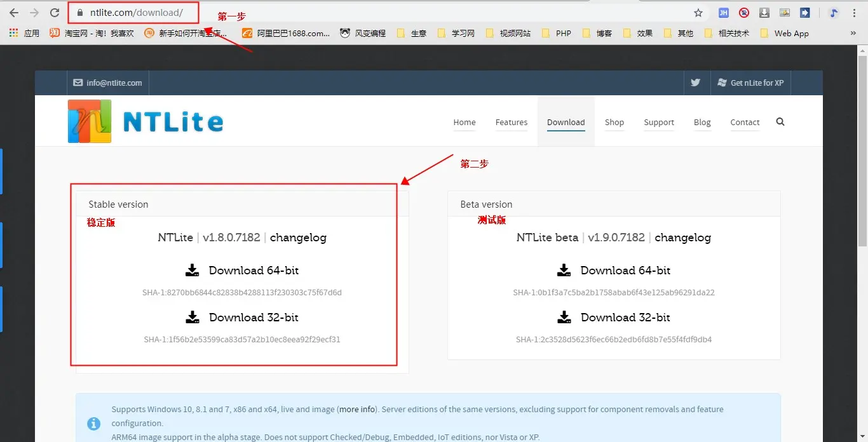Open Features menu item
868x442 pixels.
[512, 122]
